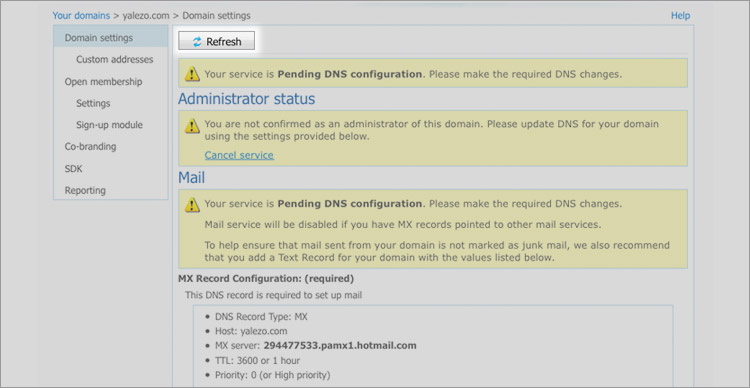This screenshot has height=388, width=750.
Task: Open Custom addresses in the sidebar
Action: click(x=115, y=59)
